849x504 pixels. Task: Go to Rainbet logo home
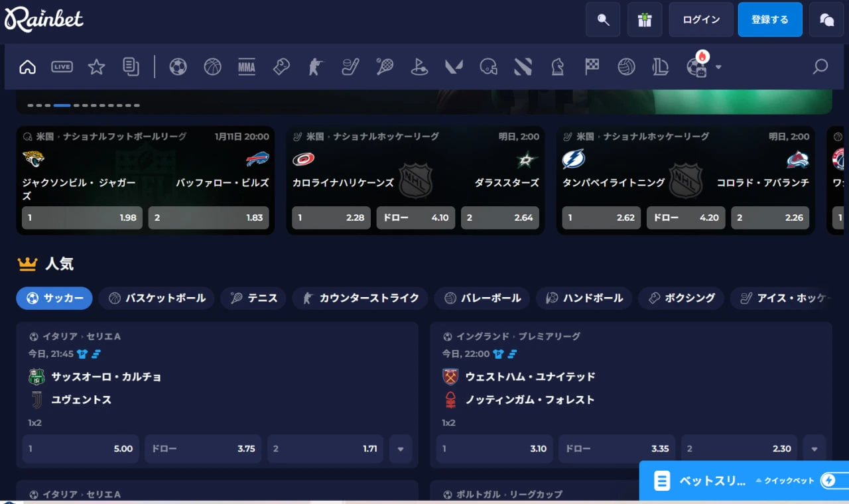44,19
